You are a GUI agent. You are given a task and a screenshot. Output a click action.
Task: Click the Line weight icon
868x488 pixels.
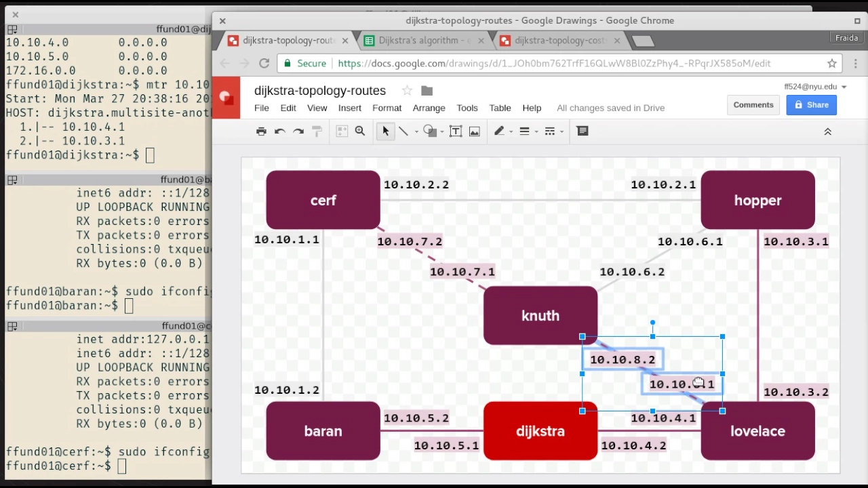pyautogui.click(x=524, y=131)
